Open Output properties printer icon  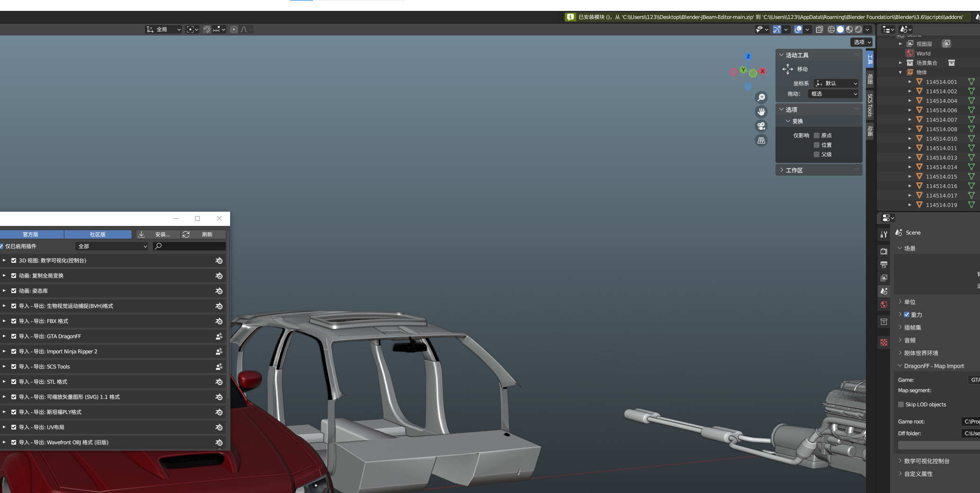(x=884, y=265)
